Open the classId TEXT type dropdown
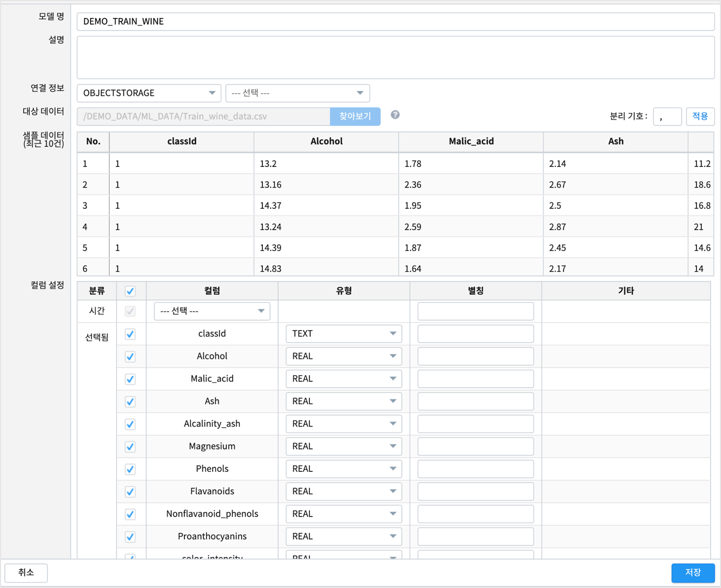Viewport: 721px width, 588px height. 344,334
